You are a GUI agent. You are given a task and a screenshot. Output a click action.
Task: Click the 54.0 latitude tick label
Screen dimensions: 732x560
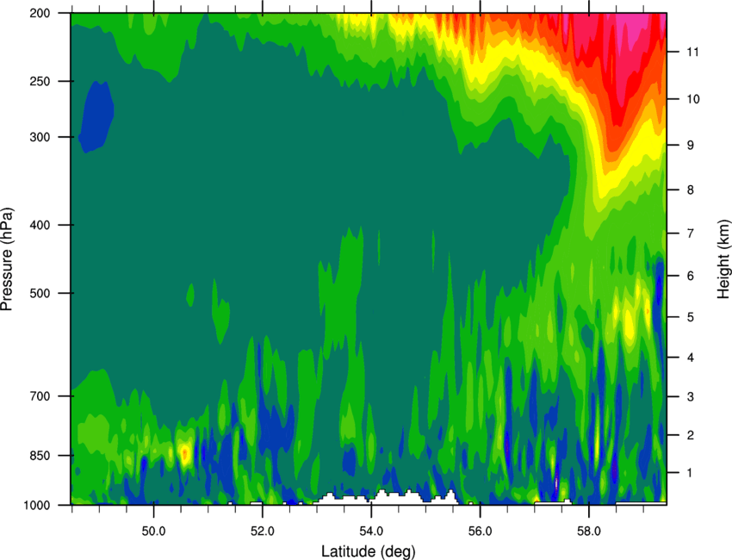tap(371, 531)
